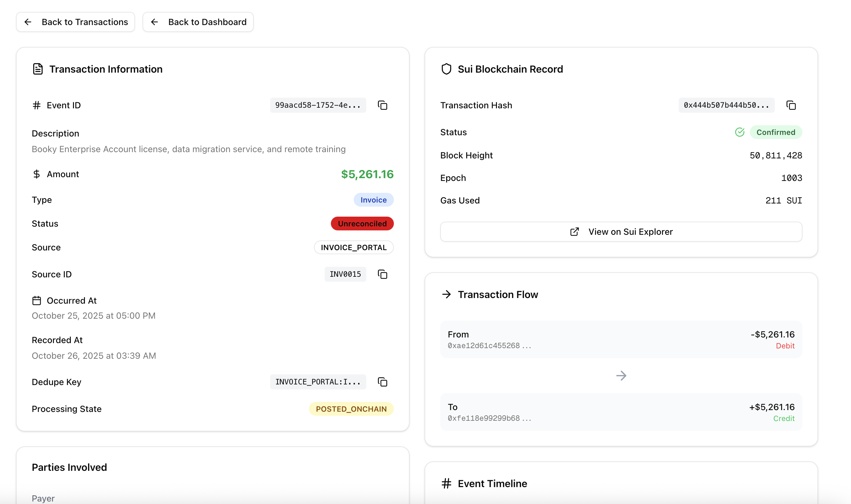Go back to Dashboard
The image size is (851, 504).
[198, 22]
